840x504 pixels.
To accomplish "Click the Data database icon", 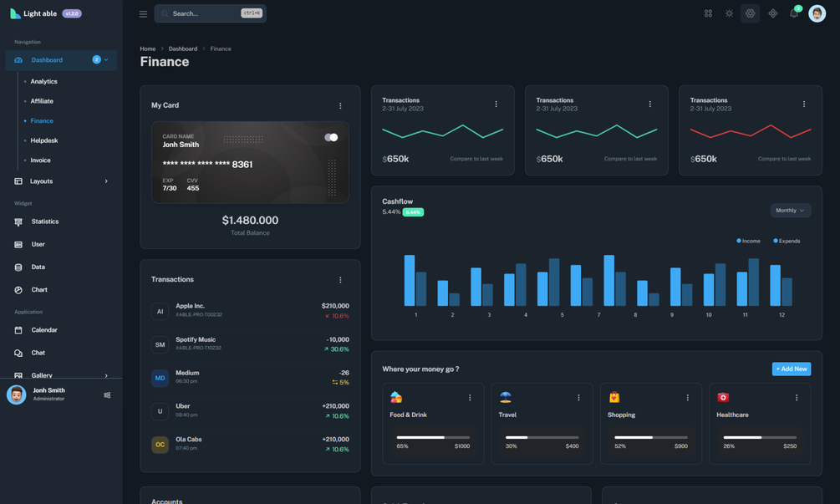I will pos(18,267).
